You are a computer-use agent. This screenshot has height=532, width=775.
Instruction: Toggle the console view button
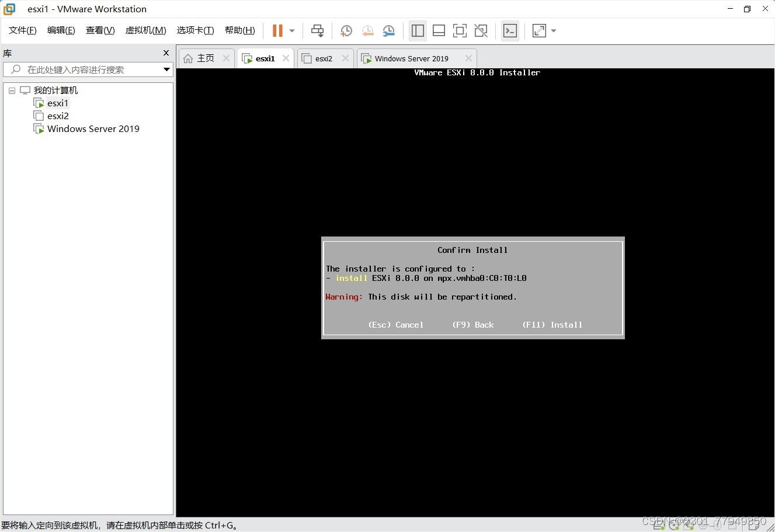click(510, 31)
